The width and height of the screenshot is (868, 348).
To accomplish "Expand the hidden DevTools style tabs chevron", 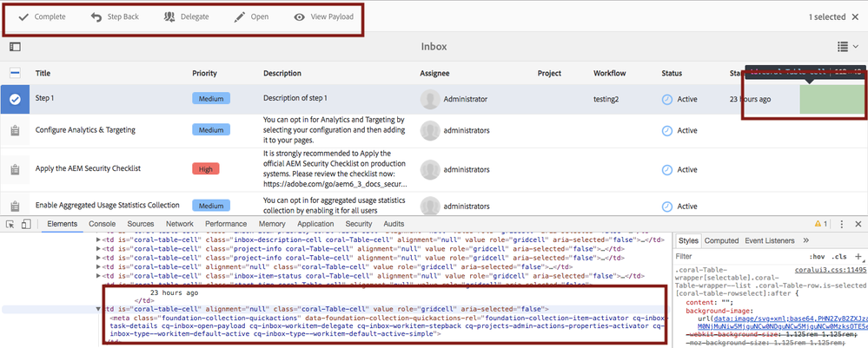I will click(805, 240).
